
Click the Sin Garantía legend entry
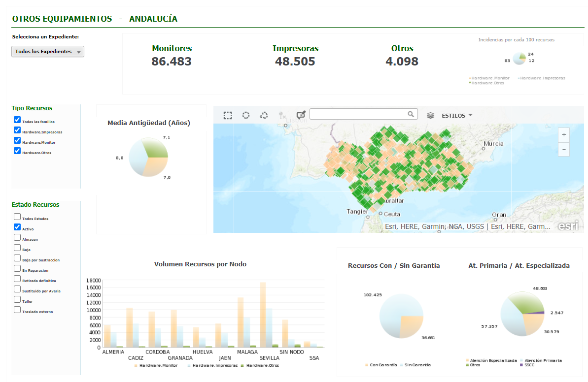415,365
